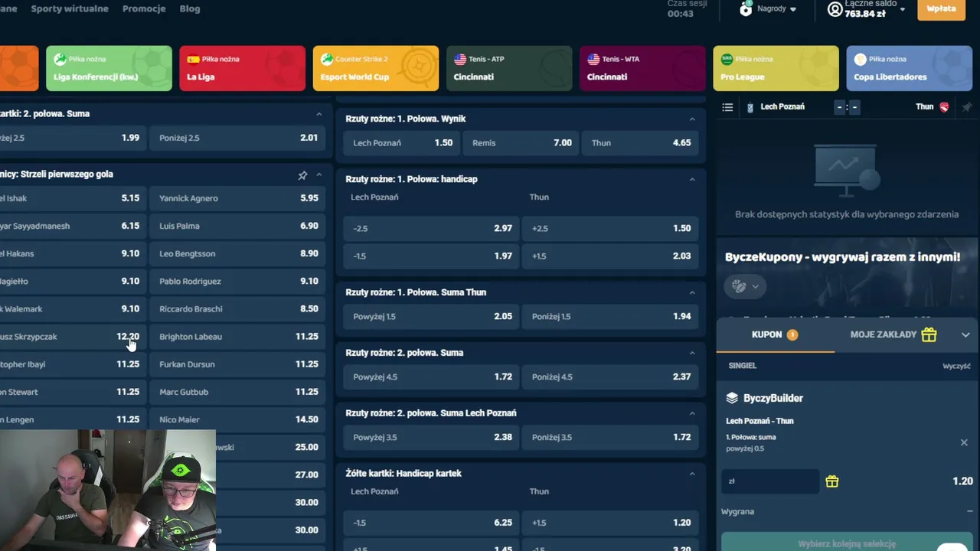Open the Sporty wirtualne menu
The width and height of the screenshot is (980, 551).
(70, 8)
